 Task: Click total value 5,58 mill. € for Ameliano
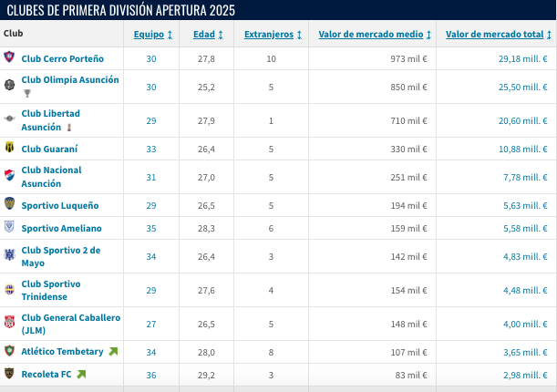click(525, 228)
